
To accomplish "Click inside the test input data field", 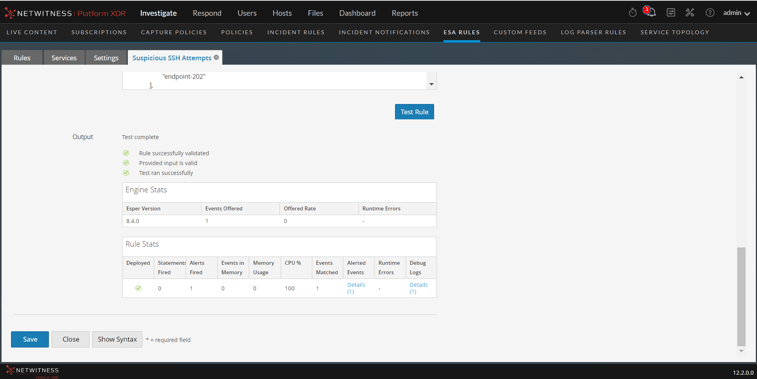I will pyautogui.click(x=275, y=81).
